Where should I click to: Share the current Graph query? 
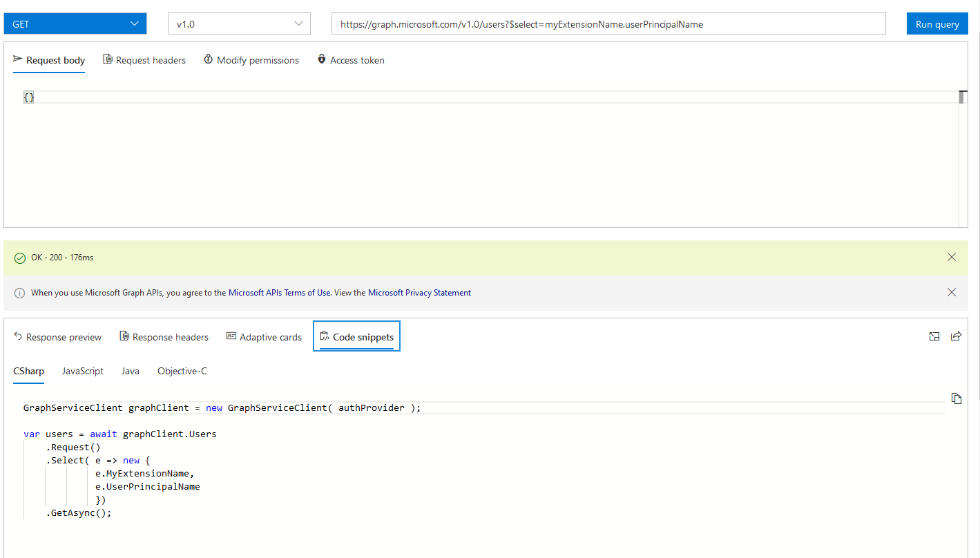(957, 336)
